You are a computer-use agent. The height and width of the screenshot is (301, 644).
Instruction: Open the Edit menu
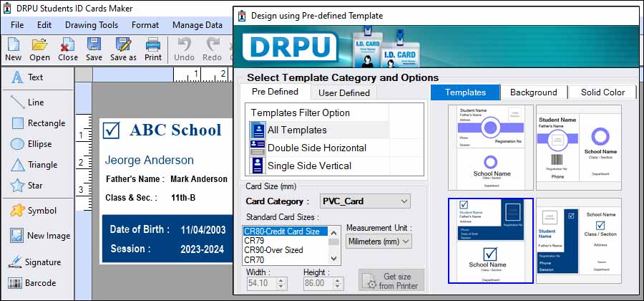click(44, 25)
